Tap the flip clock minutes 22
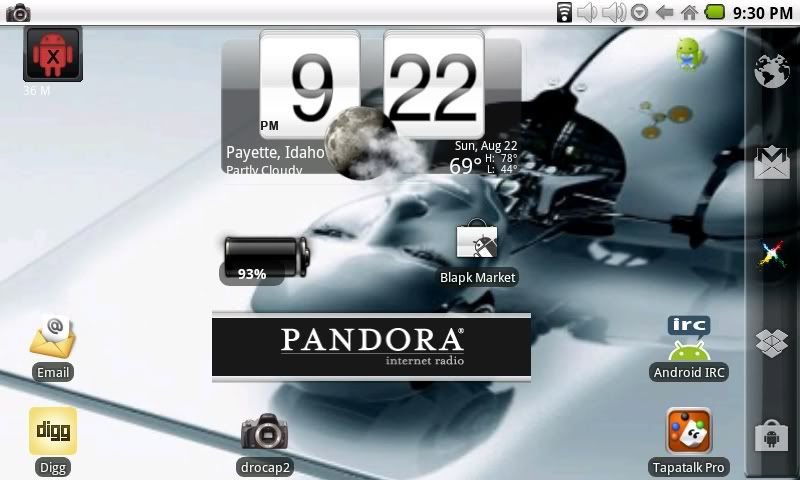800x480 pixels. click(434, 85)
